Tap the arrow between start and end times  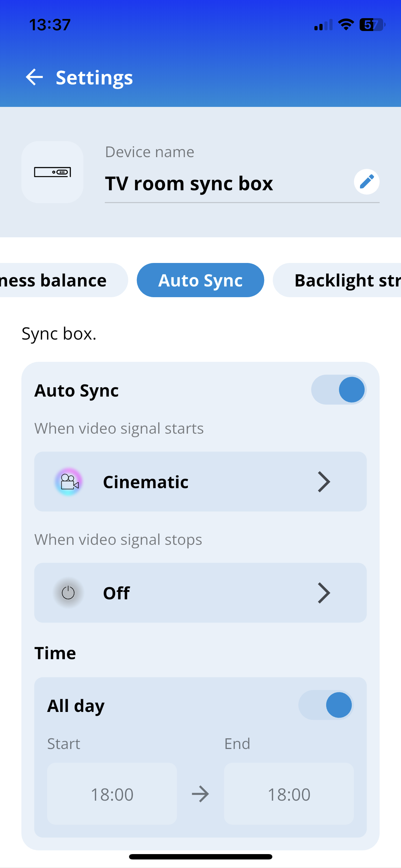pyautogui.click(x=200, y=794)
